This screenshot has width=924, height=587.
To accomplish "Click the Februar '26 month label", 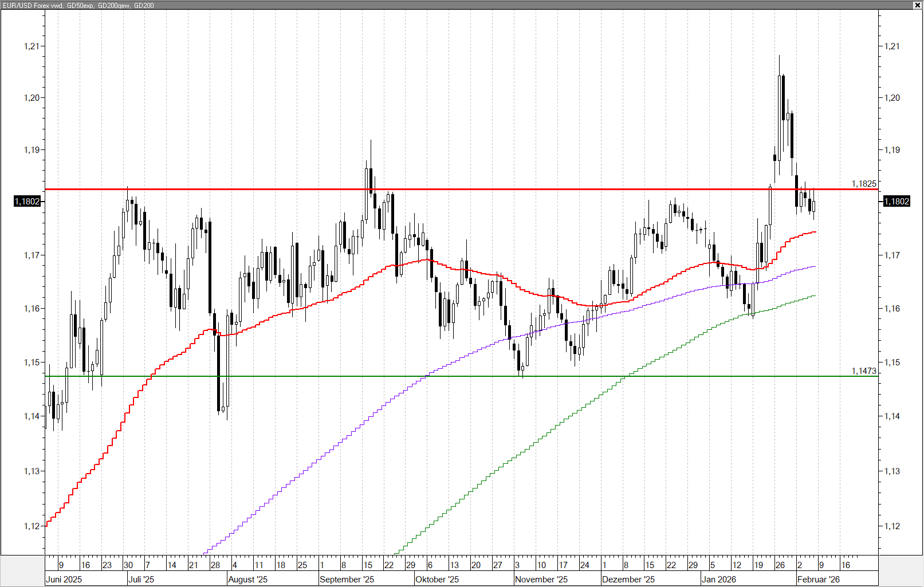I will coord(818,579).
